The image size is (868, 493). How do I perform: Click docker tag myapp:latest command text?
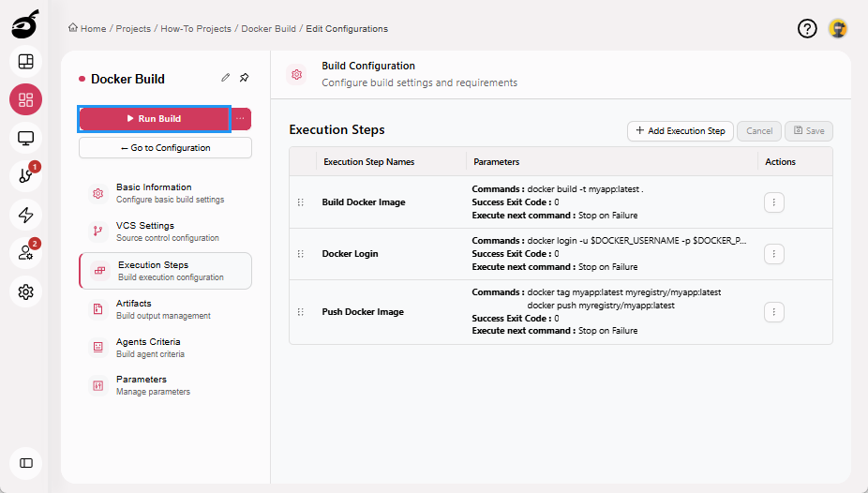pyautogui.click(x=624, y=292)
